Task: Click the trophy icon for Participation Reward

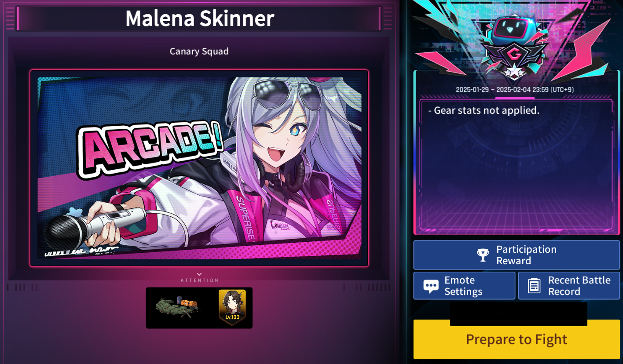Action: [x=483, y=255]
